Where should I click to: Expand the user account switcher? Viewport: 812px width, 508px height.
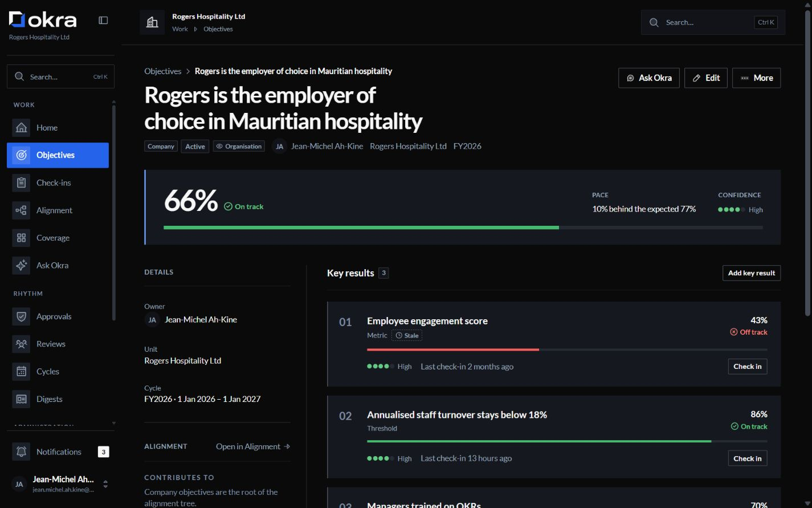(105, 484)
